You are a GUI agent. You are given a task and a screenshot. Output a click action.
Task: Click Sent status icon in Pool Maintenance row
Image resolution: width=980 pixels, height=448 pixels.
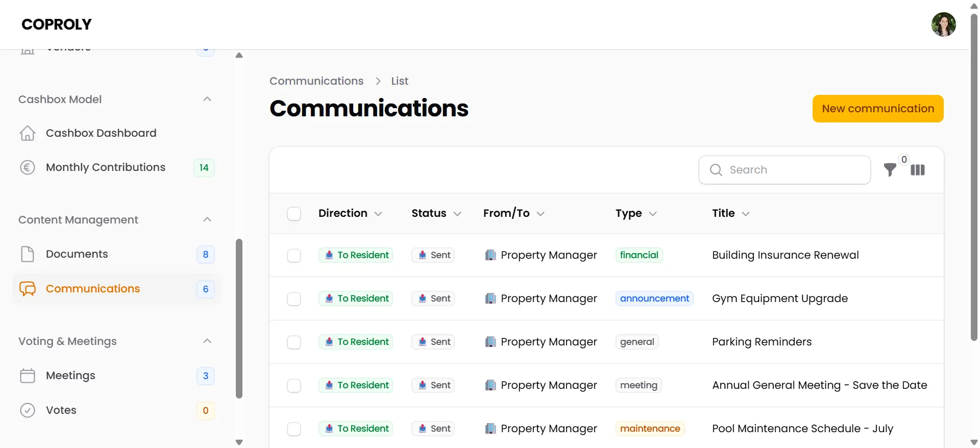423,429
